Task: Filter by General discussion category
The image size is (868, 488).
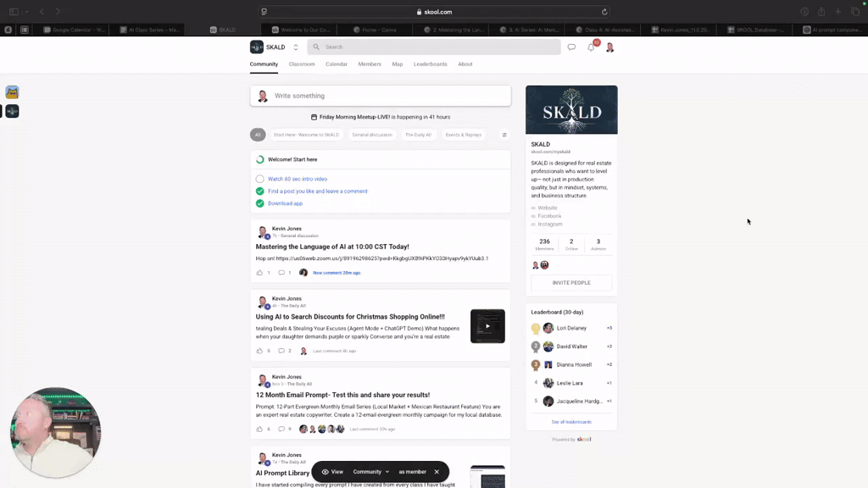Action: (x=372, y=135)
